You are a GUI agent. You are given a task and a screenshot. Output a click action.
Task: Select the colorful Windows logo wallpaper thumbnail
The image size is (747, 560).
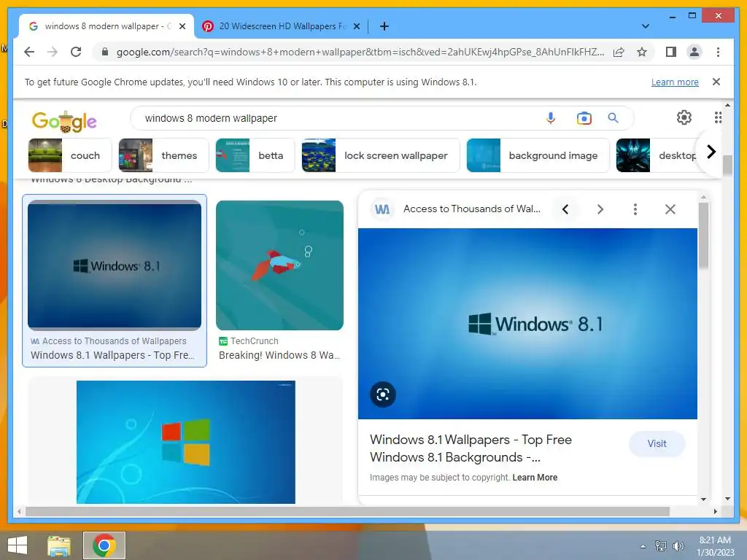tap(186, 442)
